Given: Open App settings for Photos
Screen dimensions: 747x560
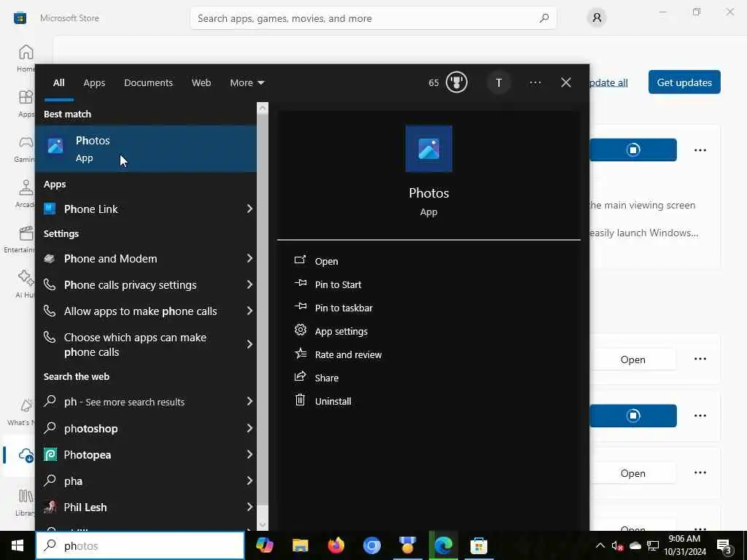Looking at the screenshot, I should (x=341, y=331).
